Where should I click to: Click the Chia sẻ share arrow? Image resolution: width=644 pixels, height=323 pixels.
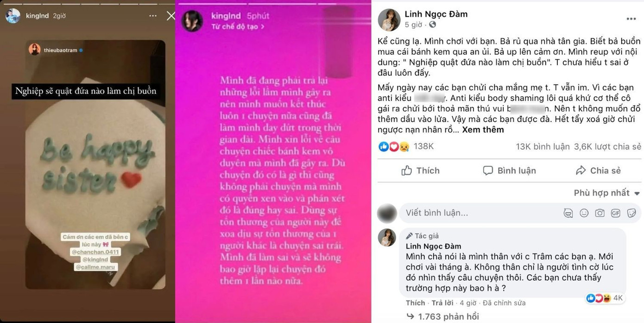581,171
